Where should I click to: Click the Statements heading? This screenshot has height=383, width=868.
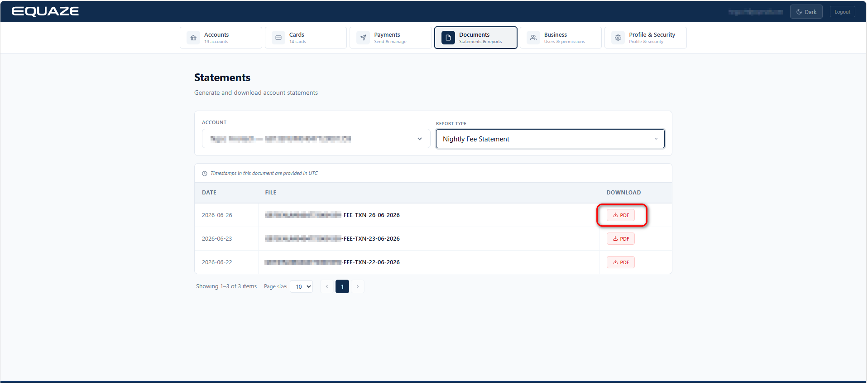[222, 78]
